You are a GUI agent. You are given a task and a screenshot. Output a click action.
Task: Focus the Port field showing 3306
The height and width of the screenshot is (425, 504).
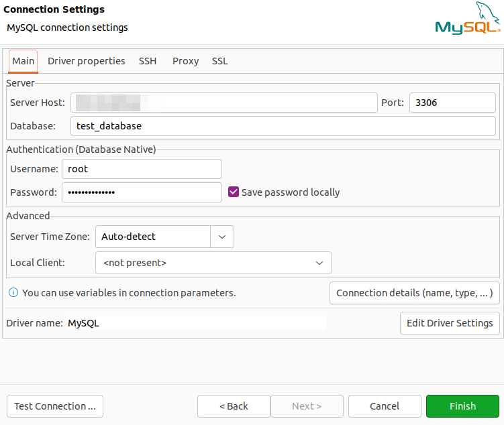(x=452, y=103)
